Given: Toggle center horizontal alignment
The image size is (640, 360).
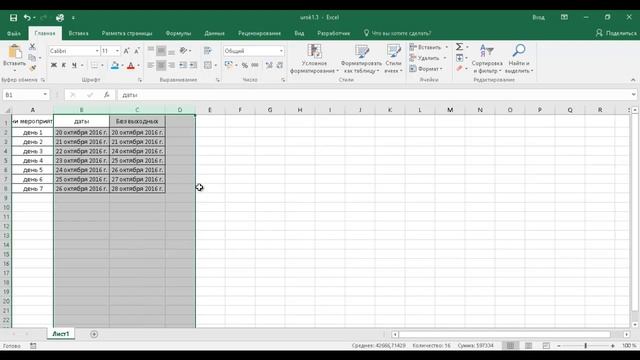Looking at the screenshot, I should 161,65.
